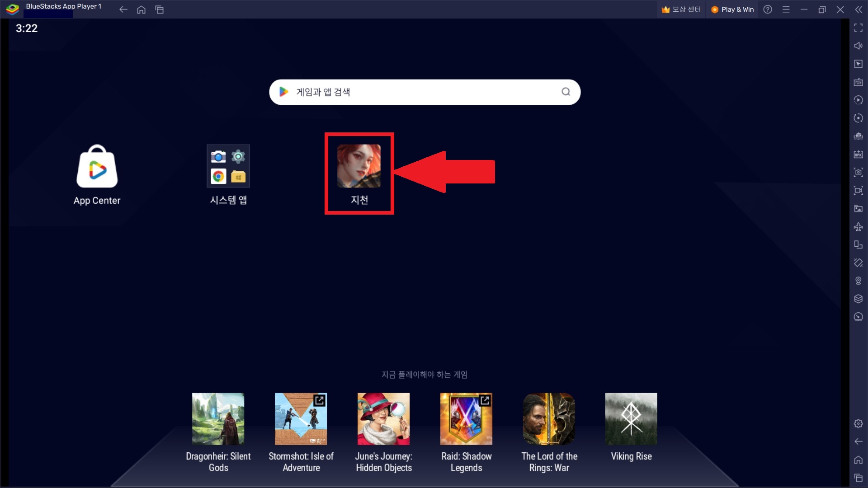Close the BlueStacks window
This screenshot has width=868, height=488.
click(840, 9)
